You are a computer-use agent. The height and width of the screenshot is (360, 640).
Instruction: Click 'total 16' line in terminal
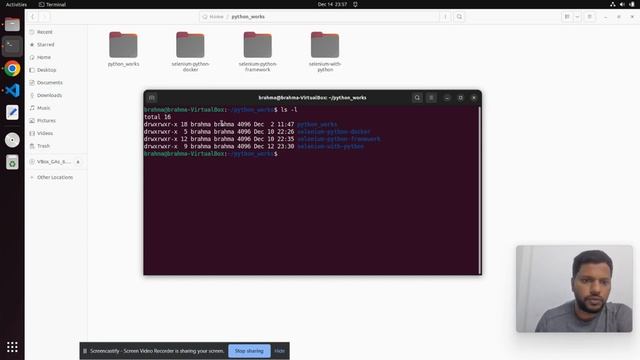[157, 117]
